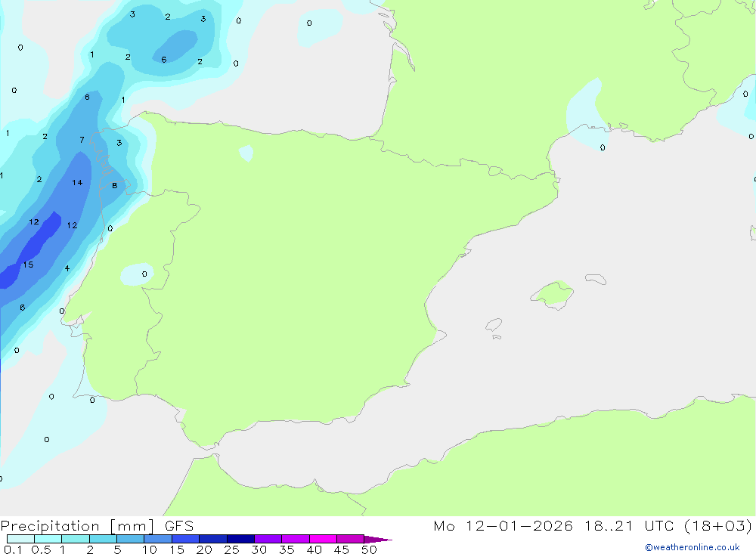
Task: Click the '0.1' legend scale label
Action: tap(13, 549)
